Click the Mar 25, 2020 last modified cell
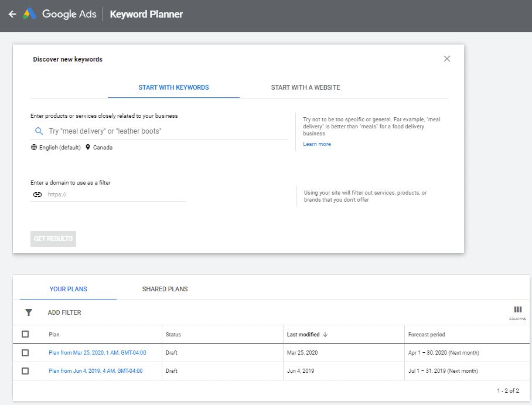The image size is (532, 405). coord(302,353)
